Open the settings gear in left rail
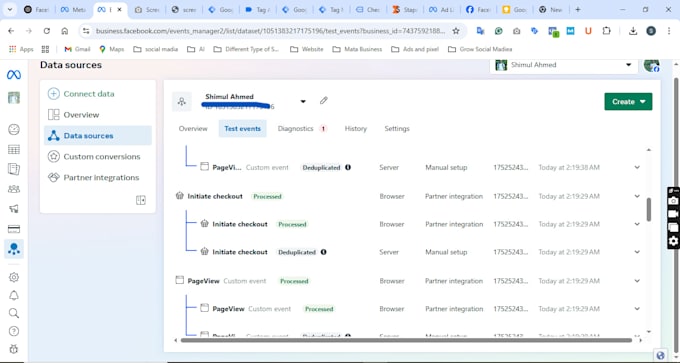 (x=14, y=277)
